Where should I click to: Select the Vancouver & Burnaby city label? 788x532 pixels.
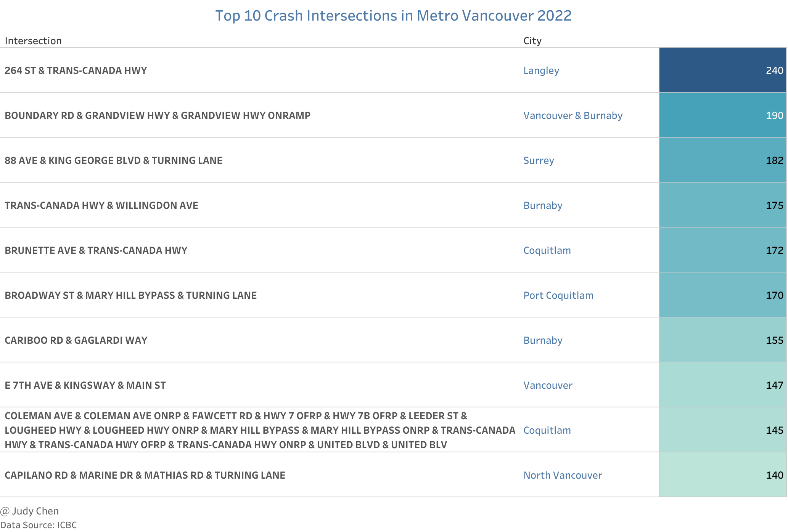tap(573, 115)
